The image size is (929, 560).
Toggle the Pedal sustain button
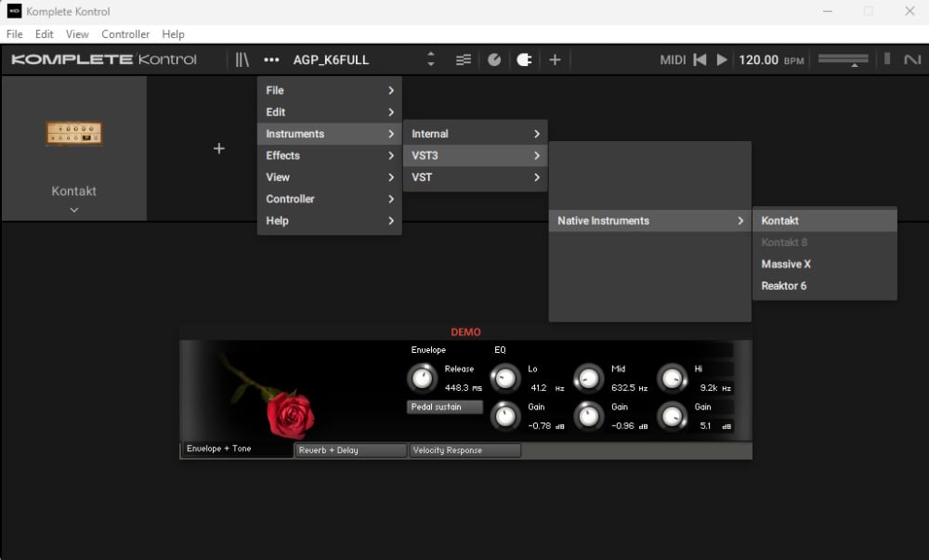(x=444, y=407)
